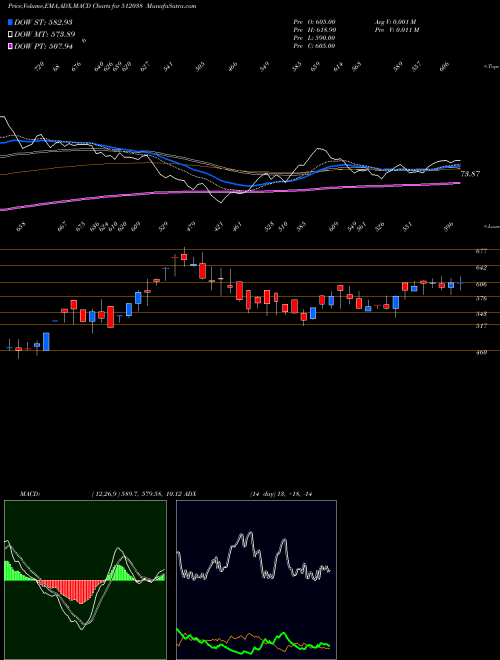Click the 469 price level label

coord(481,353)
